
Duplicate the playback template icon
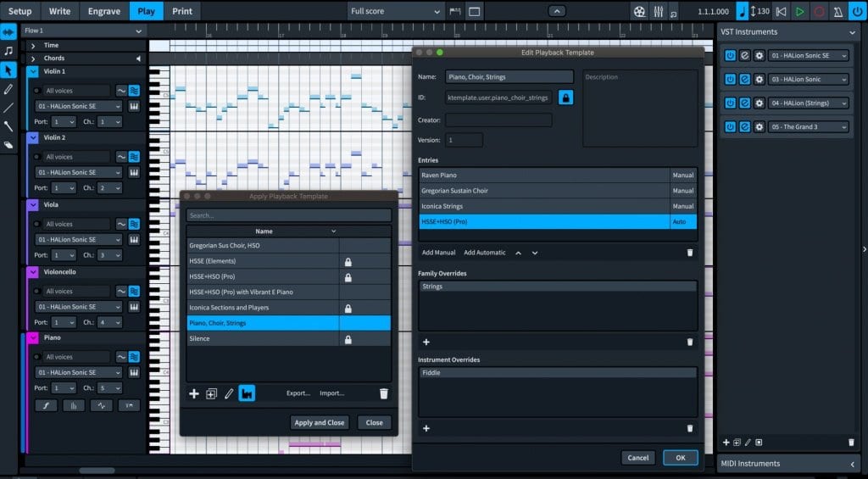(211, 393)
